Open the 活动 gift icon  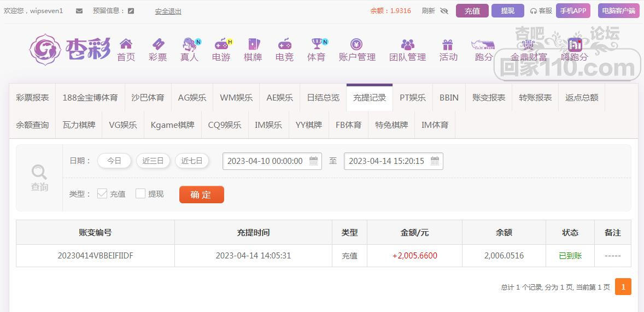tap(448, 44)
